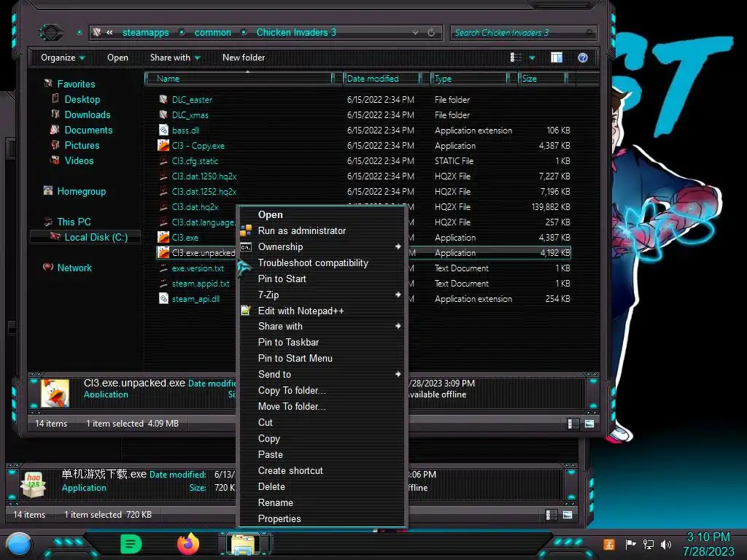The height and width of the screenshot is (560, 747).
Task: Click Open in the explorer toolbar
Action: point(117,58)
